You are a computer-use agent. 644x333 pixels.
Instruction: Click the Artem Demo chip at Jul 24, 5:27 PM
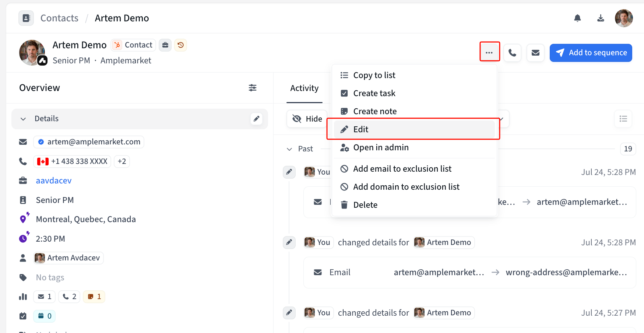(x=444, y=313)
